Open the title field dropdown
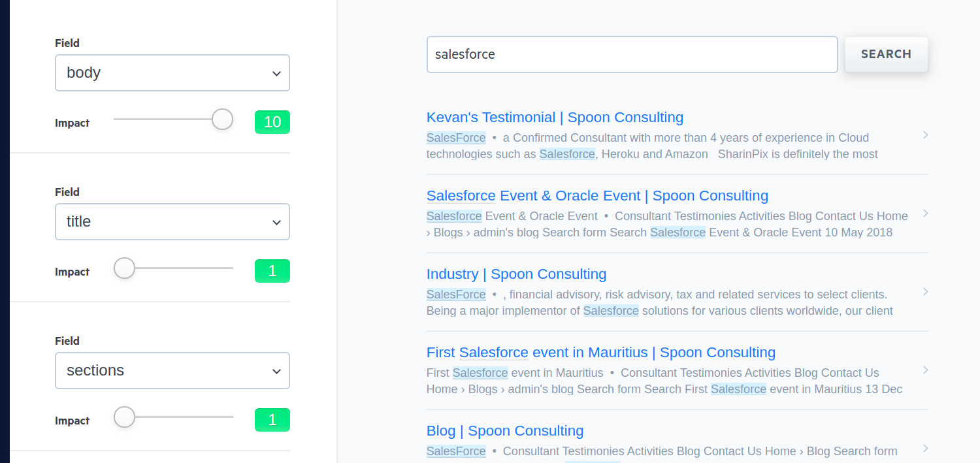The height and width of the screenshot is (463, 980). pyautogui.click(x=172, y=222)
